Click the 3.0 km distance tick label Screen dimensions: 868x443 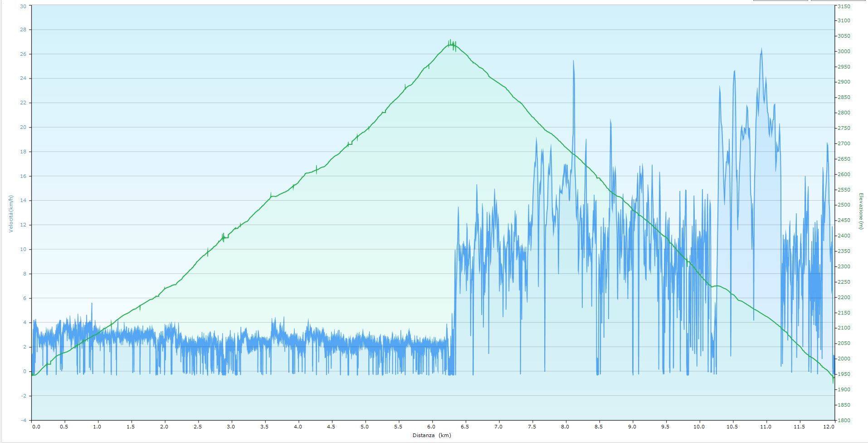point(231,427)
